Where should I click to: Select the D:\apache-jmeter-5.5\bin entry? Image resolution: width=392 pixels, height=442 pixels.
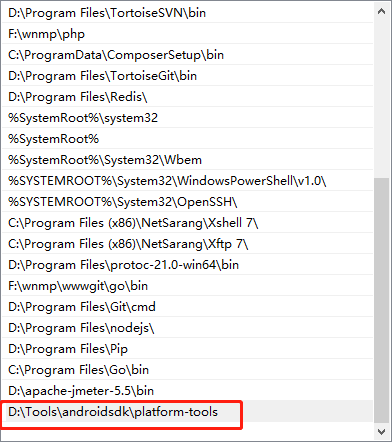pos(187,391)
